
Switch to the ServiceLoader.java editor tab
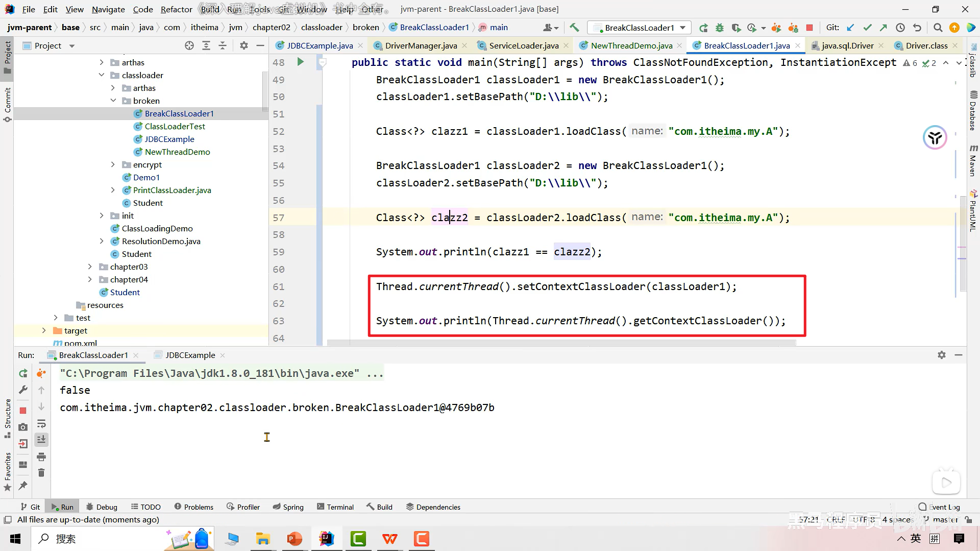click(523, 45)
